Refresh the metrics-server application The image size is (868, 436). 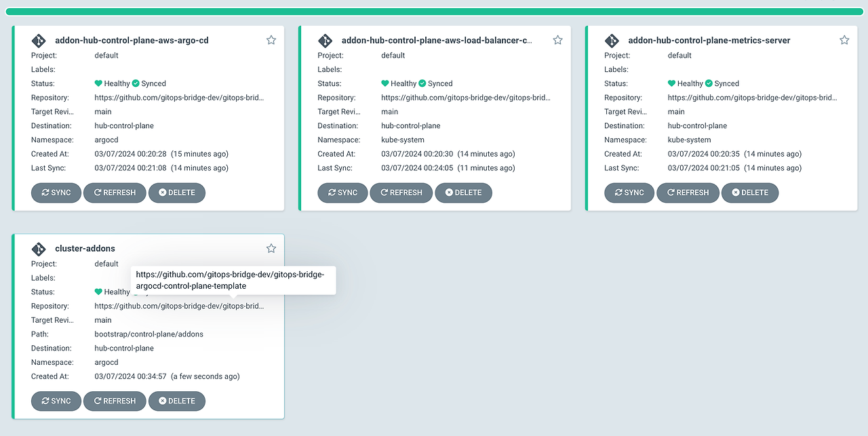pyautogui.click(x=688, y=193)
